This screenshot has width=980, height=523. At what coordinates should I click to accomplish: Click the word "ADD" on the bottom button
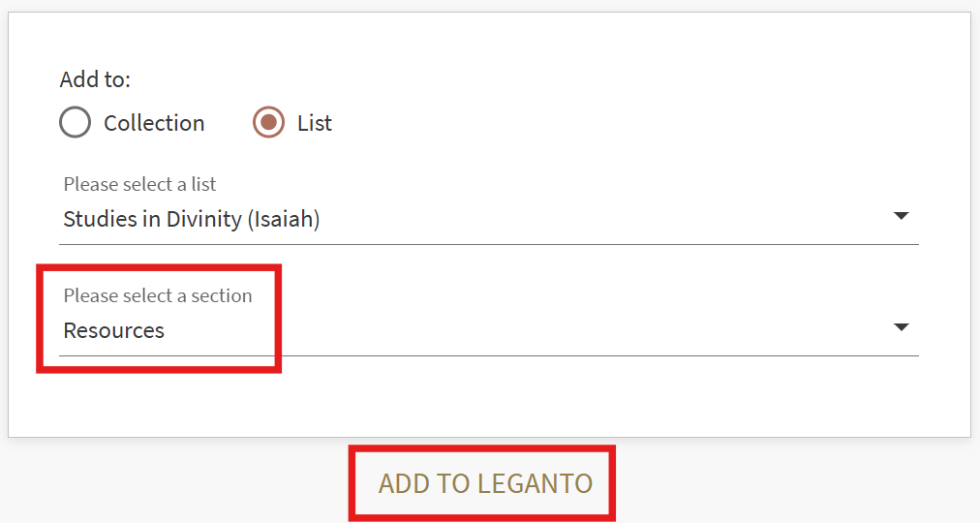pos(401,483)
